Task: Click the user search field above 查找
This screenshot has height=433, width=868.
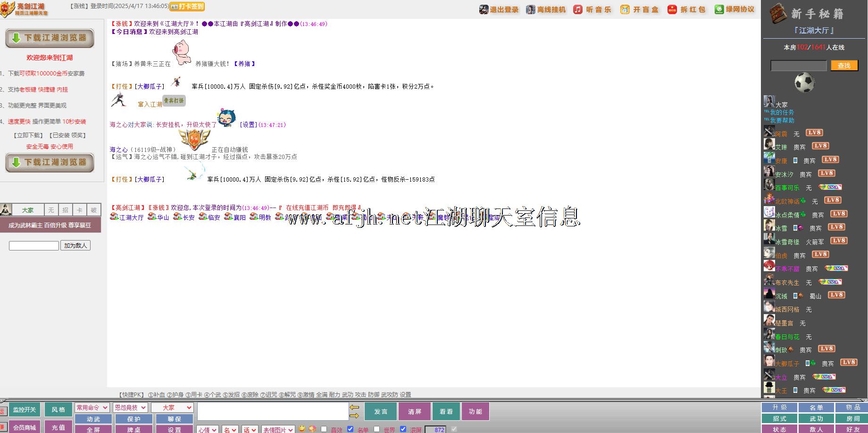Action: click(799, 66)
